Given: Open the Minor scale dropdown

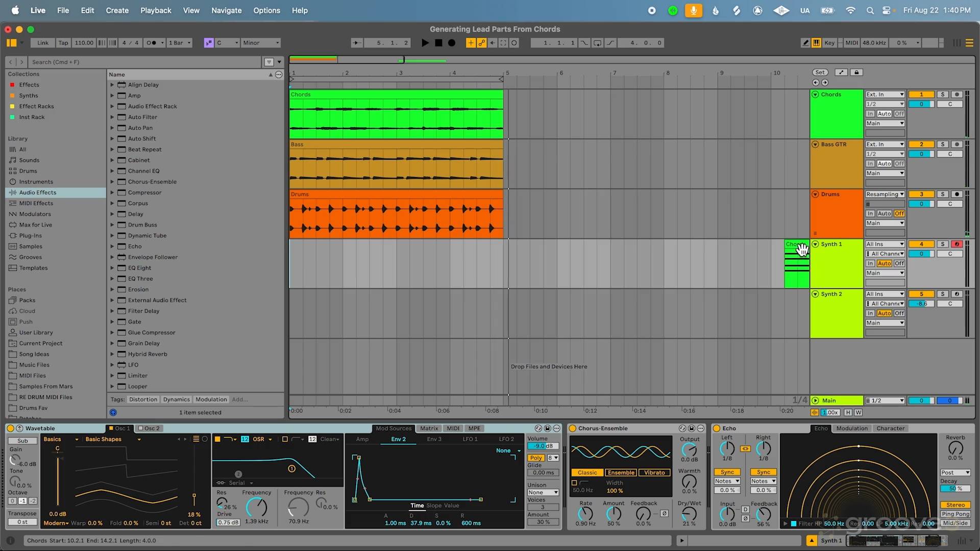Looking at the screenshot, I should click(x=261, y=43).
